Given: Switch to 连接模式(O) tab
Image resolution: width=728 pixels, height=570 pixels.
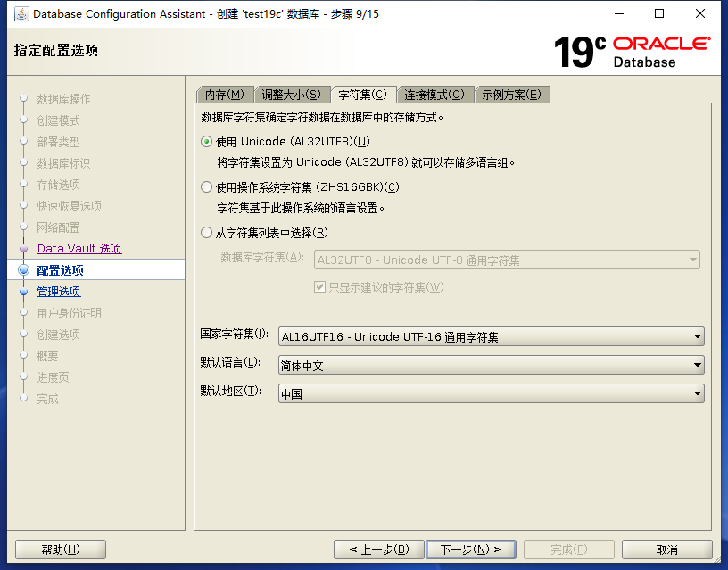Looking at the screenshot, I should 434,95.
